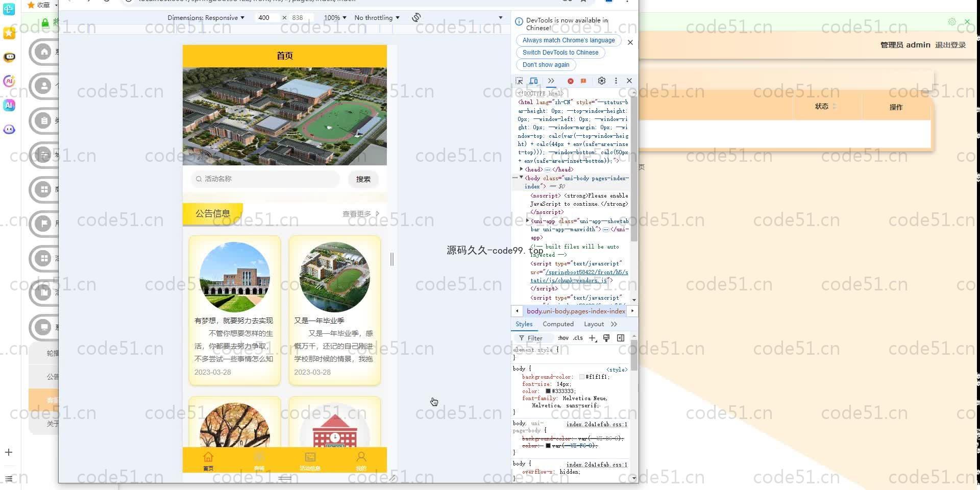
Task: Click the #f1f1f1 background color swatch
Action: tap(582, 377)
